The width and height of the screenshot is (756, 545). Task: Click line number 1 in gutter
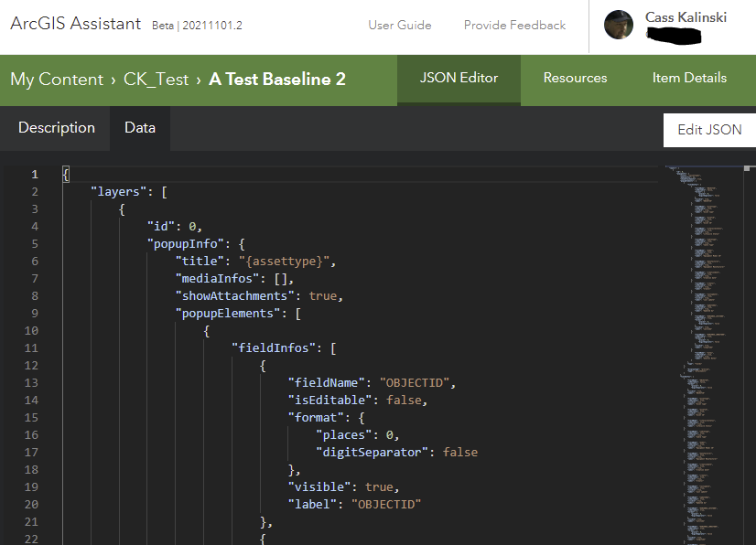(35, 175)
